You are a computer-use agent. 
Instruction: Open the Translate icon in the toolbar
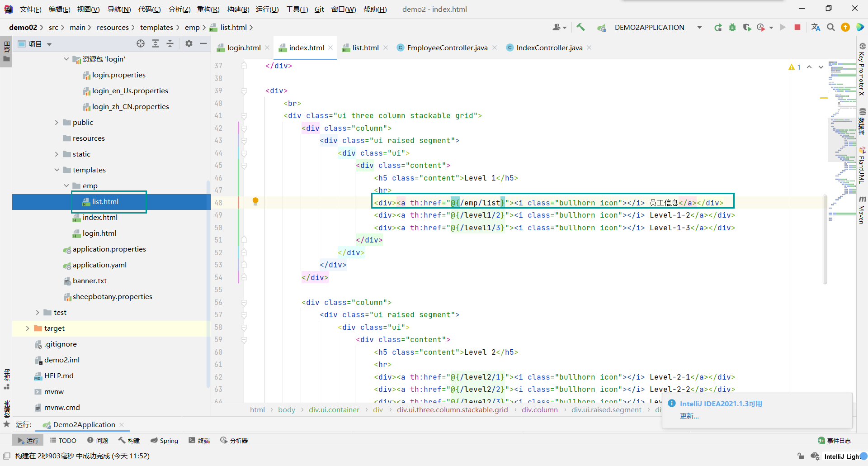tap(816, 27)
